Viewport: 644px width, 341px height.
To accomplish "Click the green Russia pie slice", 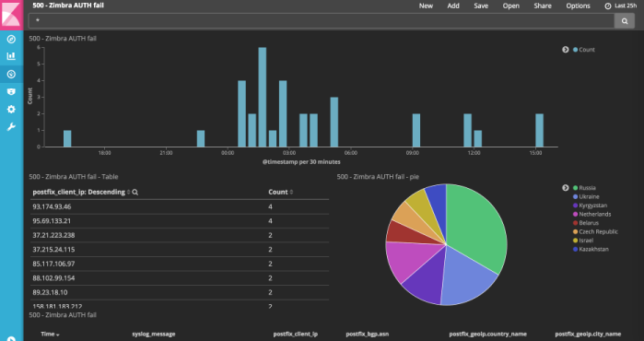I will pos(476,230).
